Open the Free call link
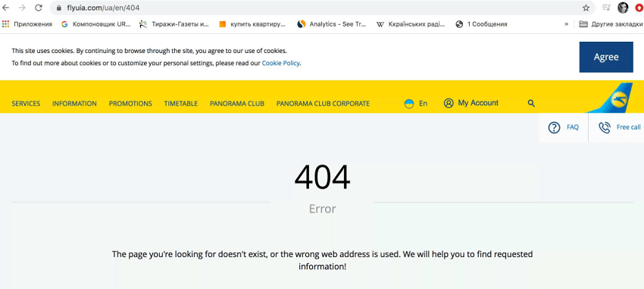Viewport: 644px width, 289px height. (628, 127)
